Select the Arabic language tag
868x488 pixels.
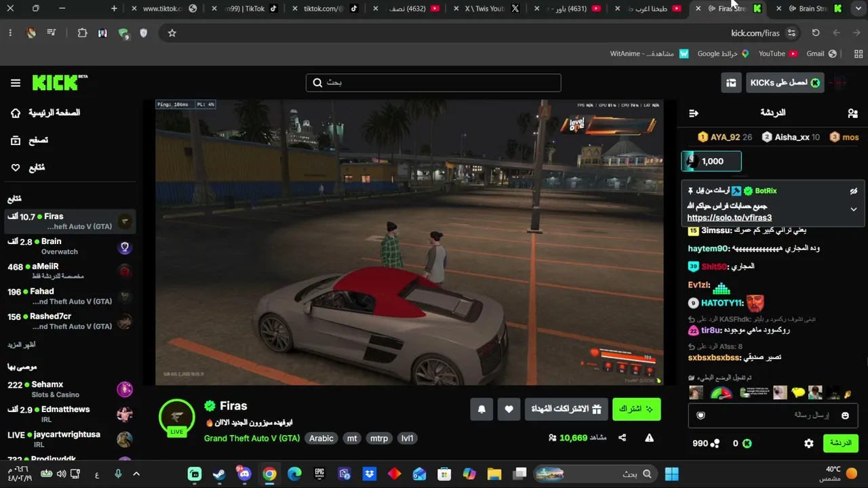pyautogui.click(x=321, y=439)
